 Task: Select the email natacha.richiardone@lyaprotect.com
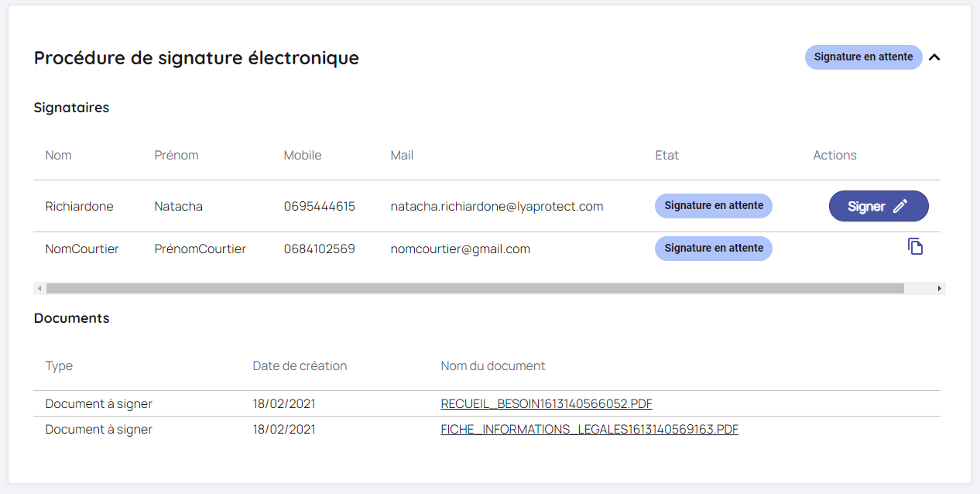(496, 206)
